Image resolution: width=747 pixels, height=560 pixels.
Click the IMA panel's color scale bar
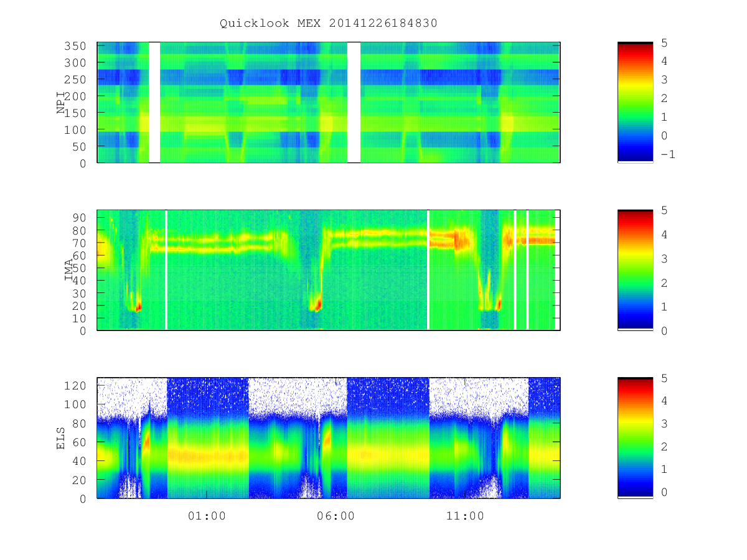point(635,269)
